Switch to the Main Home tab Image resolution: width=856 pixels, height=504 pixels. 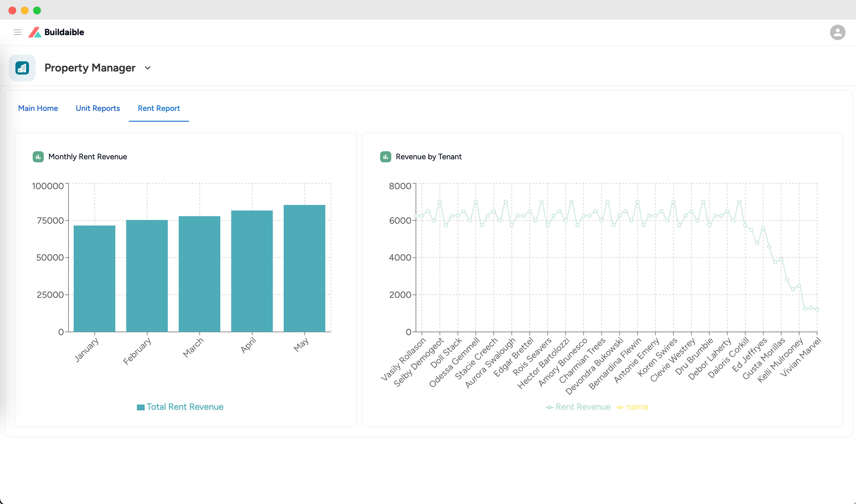click(x=38, y=108)
